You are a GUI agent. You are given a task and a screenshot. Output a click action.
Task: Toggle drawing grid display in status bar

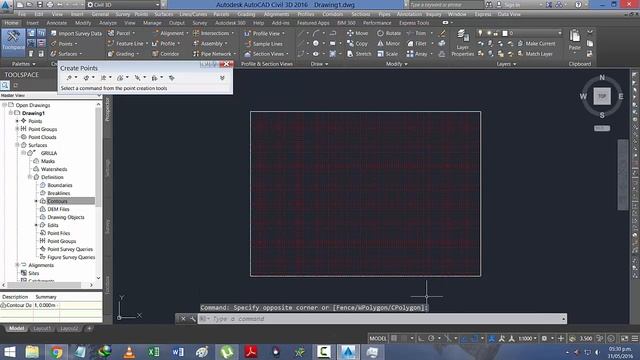click(x=394, y=338)
